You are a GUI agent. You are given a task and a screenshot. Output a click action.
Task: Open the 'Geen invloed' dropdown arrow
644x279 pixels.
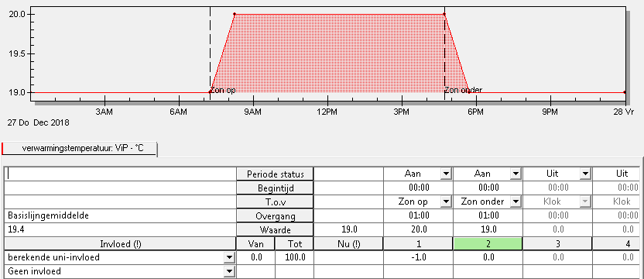pos(230,271)
